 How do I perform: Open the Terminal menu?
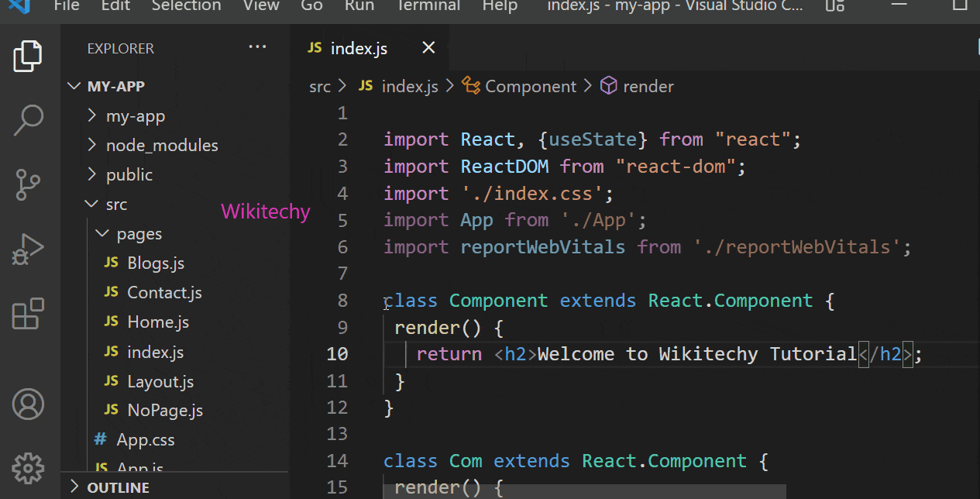[x=428, y=6]
